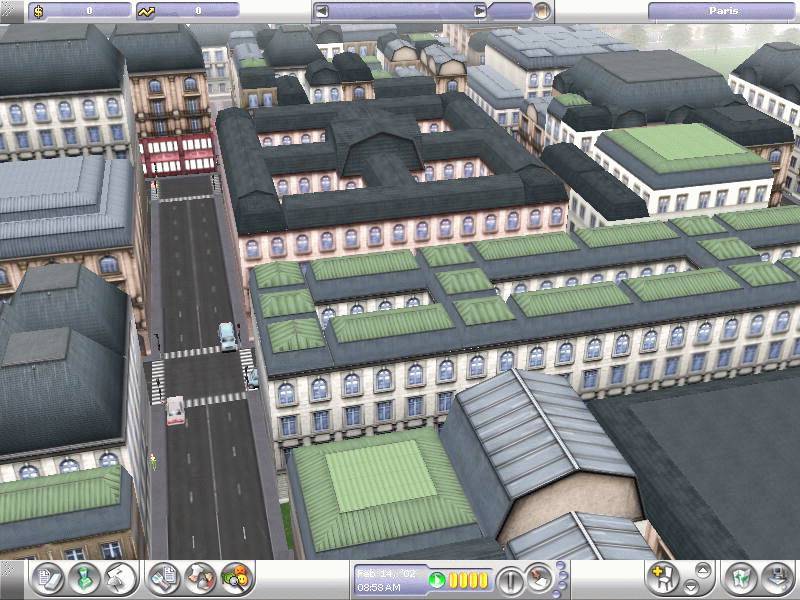Viewport: 800px width, 600px height.
Task: Toggle the pause button
Action: 510,579
